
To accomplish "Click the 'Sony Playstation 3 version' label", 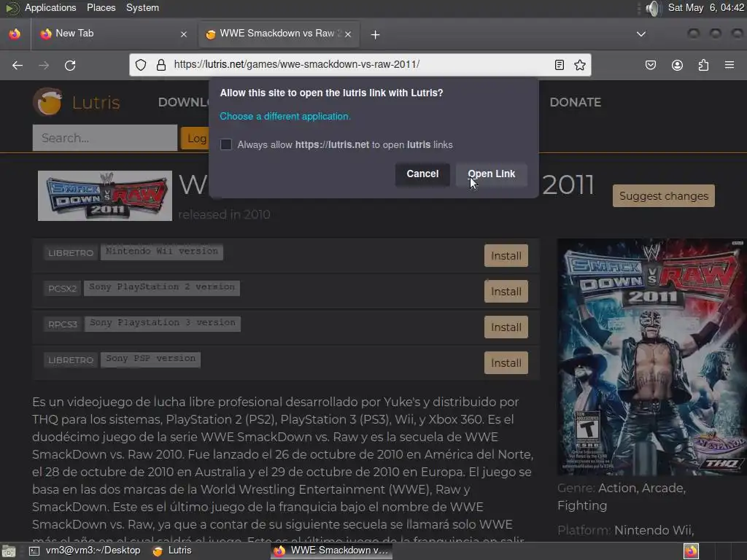I will [x=163, y=323].
